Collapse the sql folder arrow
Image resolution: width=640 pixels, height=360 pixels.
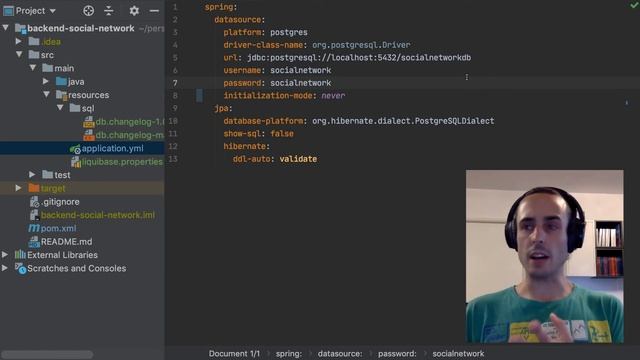(60, 108)
